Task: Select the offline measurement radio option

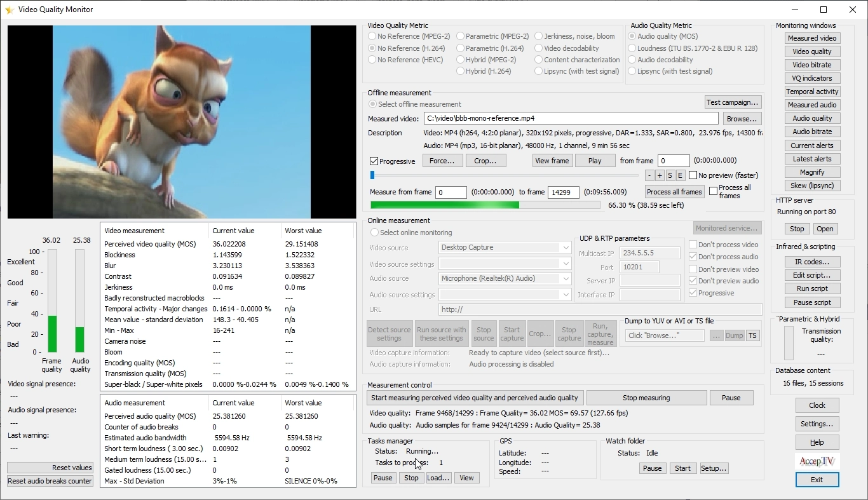Action: tap(372, 104)
